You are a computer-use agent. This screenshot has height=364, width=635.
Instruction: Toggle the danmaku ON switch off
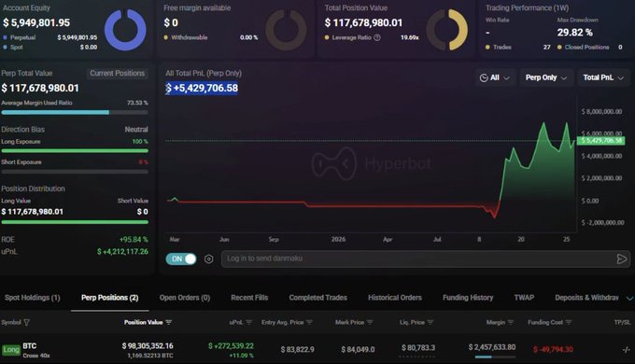(x=181, y=259)
